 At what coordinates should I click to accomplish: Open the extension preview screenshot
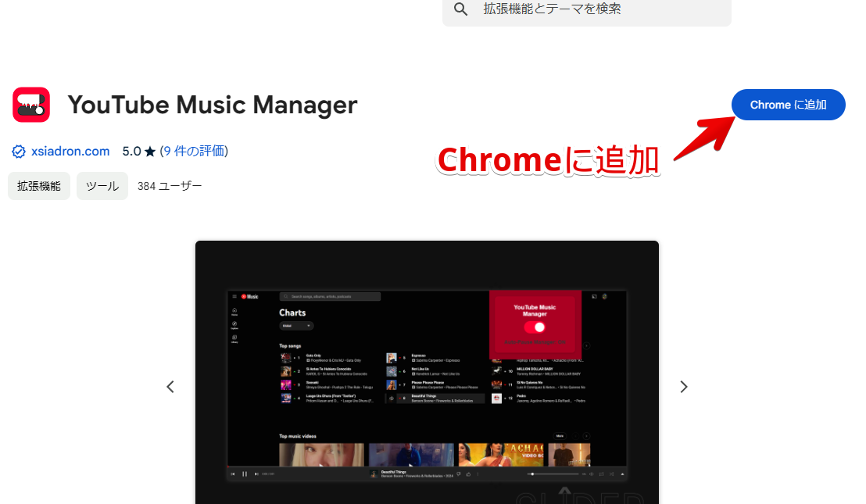tap(427, 373)
